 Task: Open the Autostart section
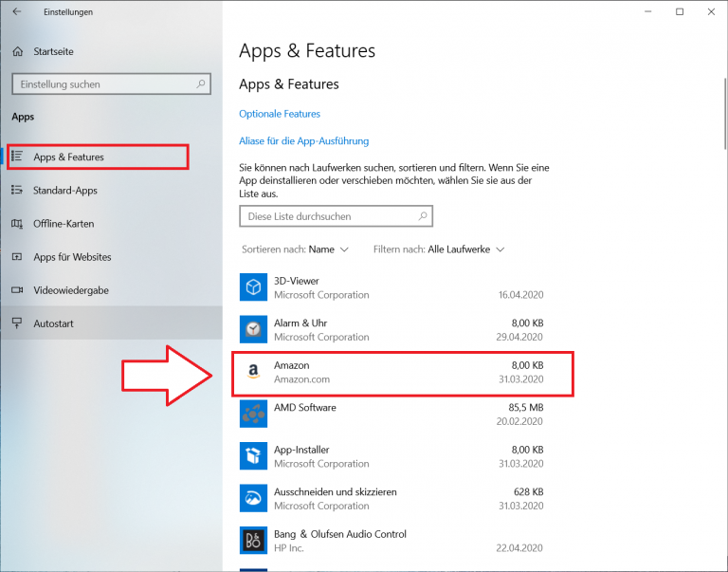click(x=112, y=323)
